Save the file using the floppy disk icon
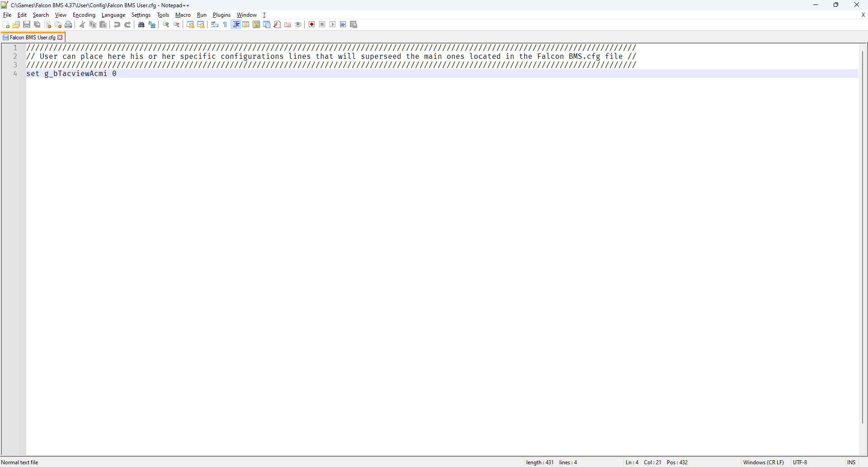 click(27, 25)
